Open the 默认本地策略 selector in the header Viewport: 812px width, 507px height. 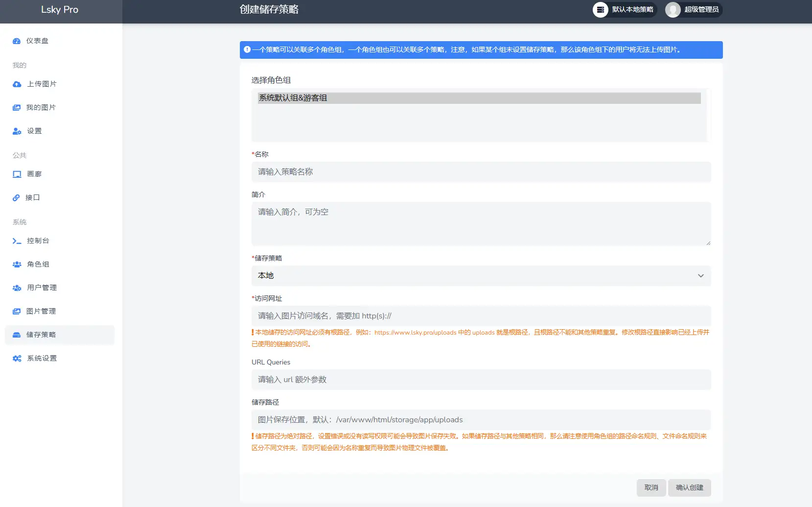coord(625,9)
